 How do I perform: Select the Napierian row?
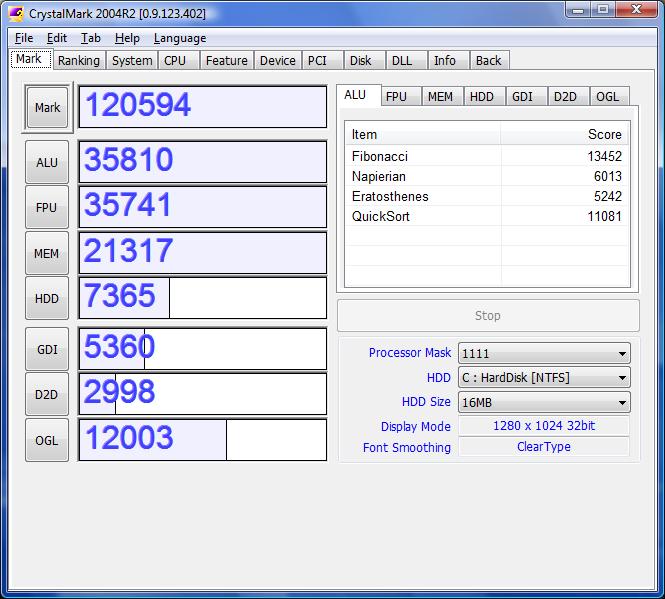(x=487, y=176)
